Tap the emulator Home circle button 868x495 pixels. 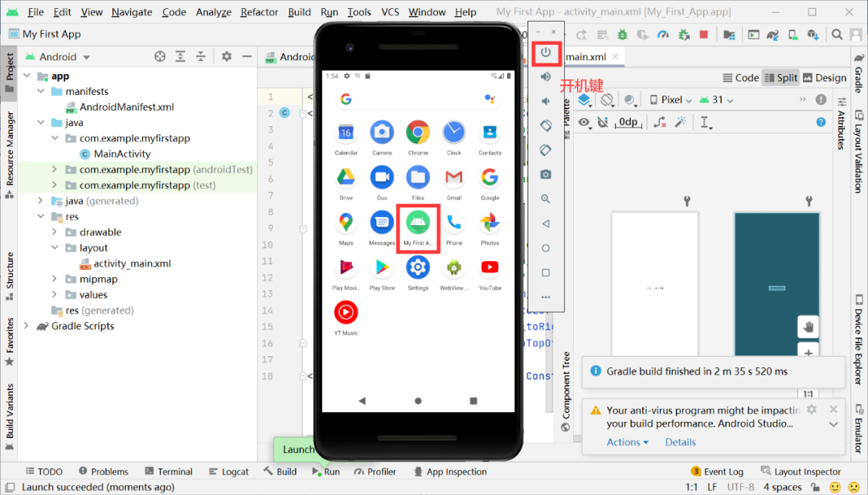[546, 248]
